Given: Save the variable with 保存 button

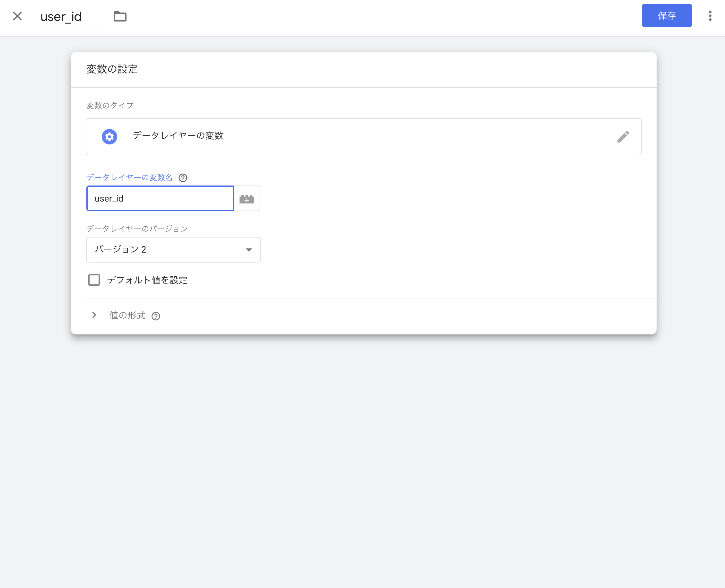Looking at the screenshot, I should pyautogui.click(x=666, y=16).
